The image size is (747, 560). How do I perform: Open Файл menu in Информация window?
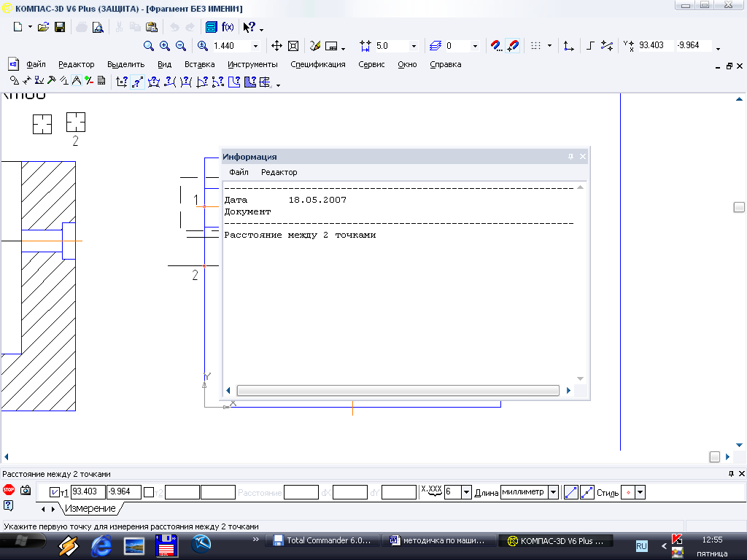[239, 172]
